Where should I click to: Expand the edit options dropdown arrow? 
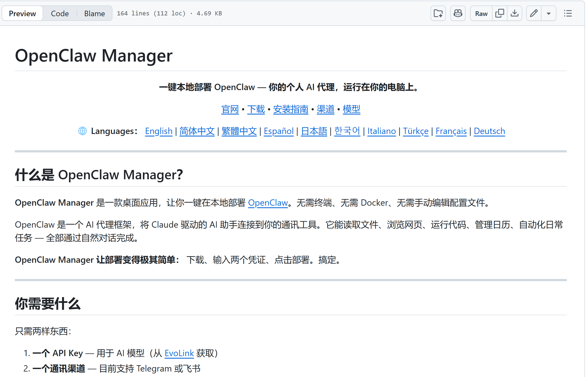coord(548,13)
